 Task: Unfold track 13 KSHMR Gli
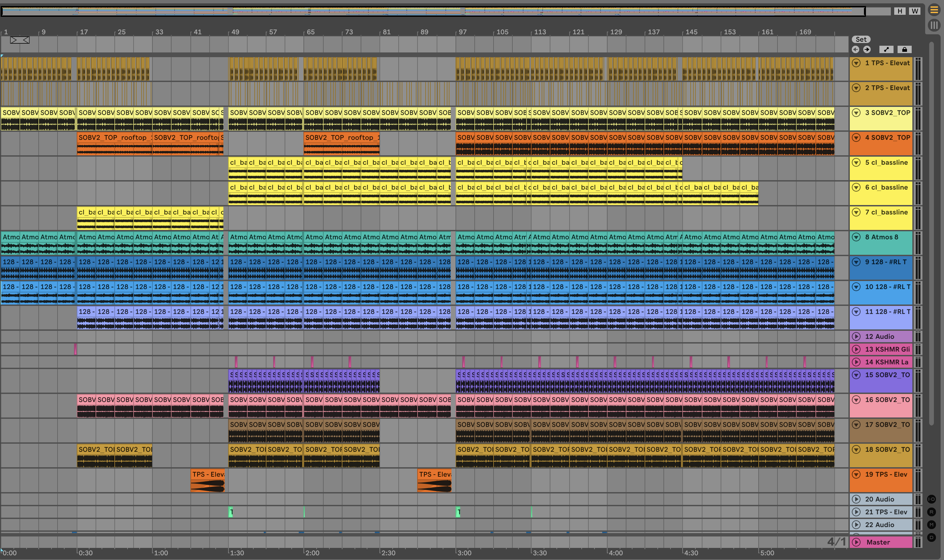tap(857, 349)
